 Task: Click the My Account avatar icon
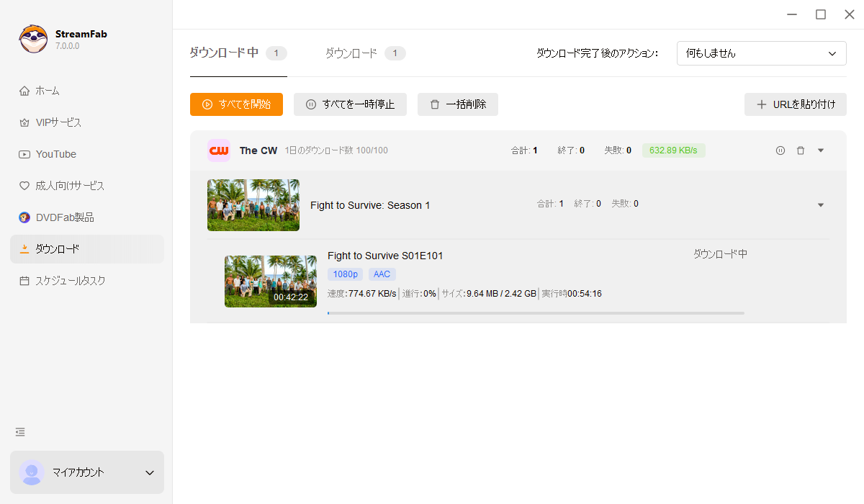(32, 472)
